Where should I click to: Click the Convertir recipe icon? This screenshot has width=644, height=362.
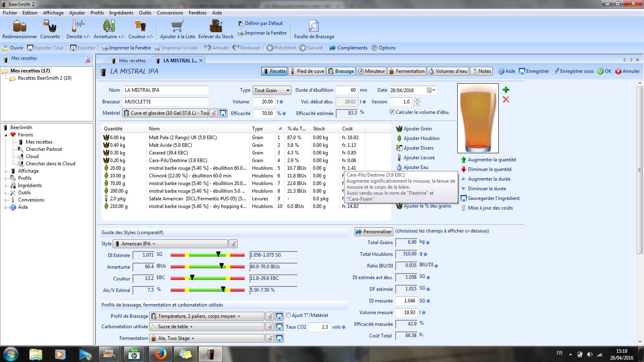[x=50, y=29]
